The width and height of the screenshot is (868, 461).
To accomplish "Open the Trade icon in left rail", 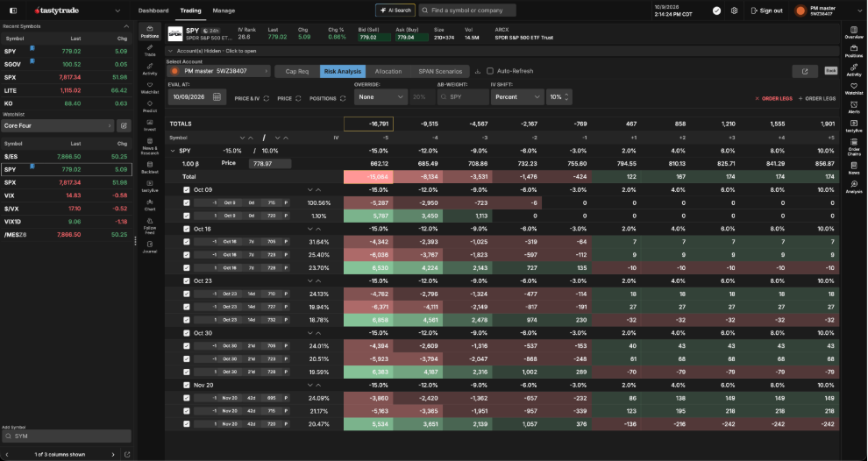I will [149, 50].
